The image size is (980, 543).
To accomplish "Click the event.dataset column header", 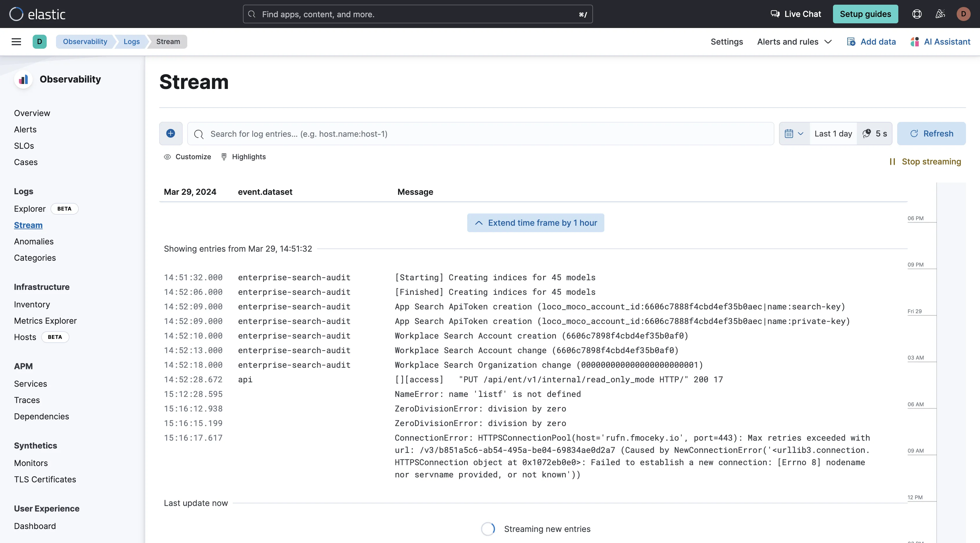I will click(x=265, y=192).
